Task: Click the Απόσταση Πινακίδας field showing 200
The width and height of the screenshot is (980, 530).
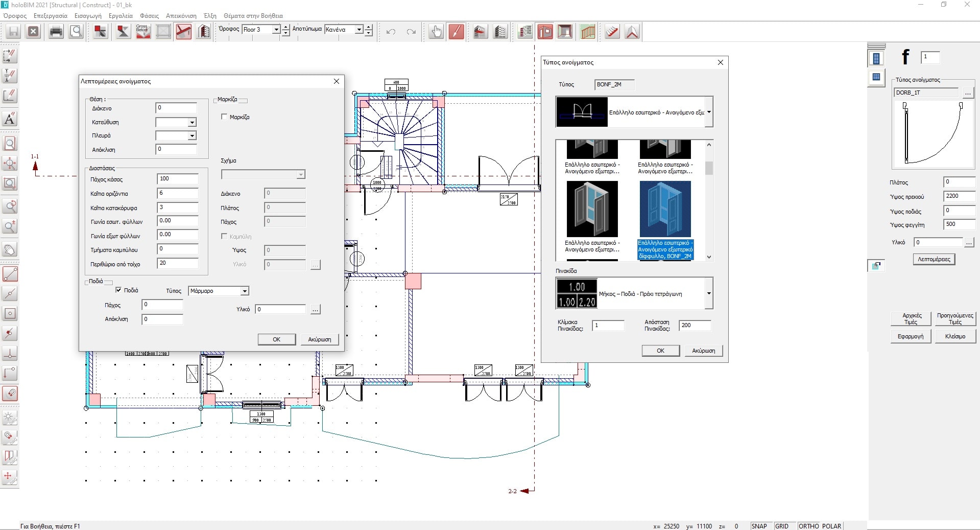Action: point(695,326)
